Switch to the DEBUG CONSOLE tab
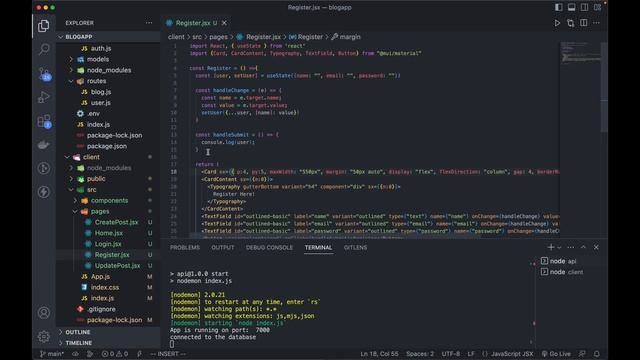Image resolution: width=640 pixels, height=360 pixels. point(269,248)
